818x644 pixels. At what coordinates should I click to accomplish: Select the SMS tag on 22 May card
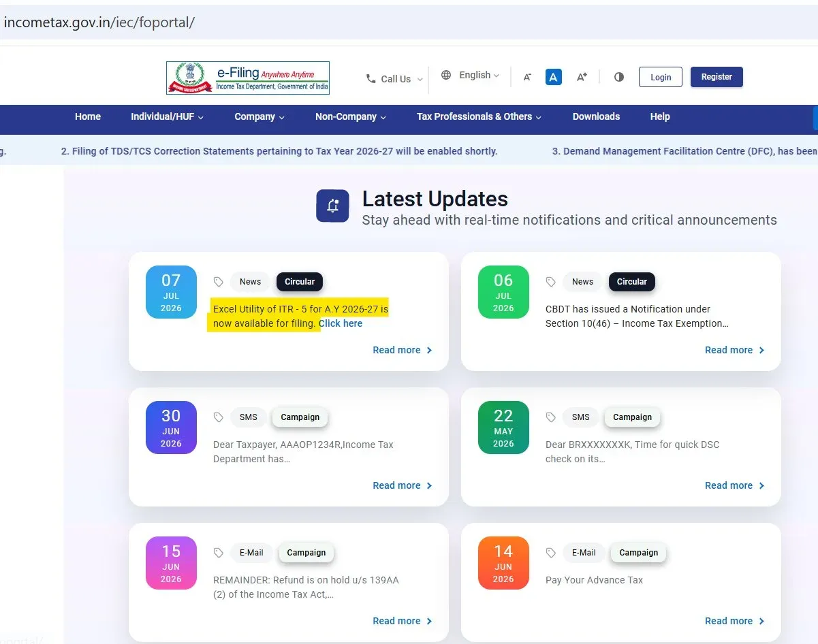pos(581,417)
